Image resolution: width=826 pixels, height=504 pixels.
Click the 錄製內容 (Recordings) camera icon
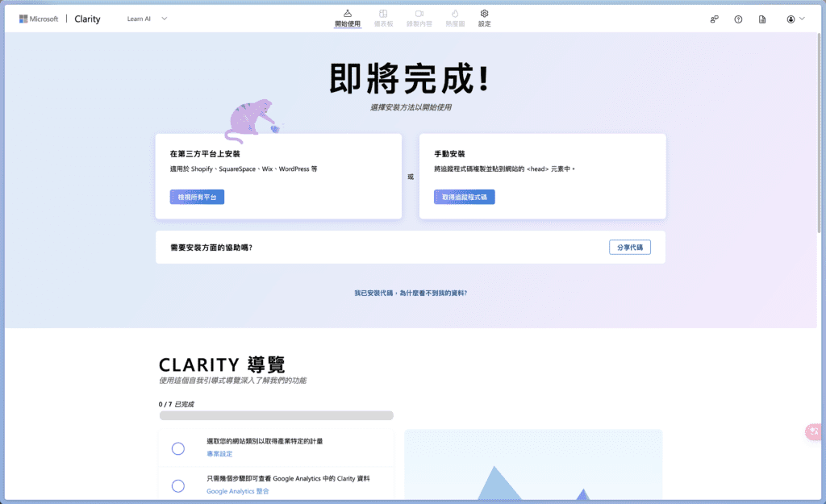pos(419,14)
